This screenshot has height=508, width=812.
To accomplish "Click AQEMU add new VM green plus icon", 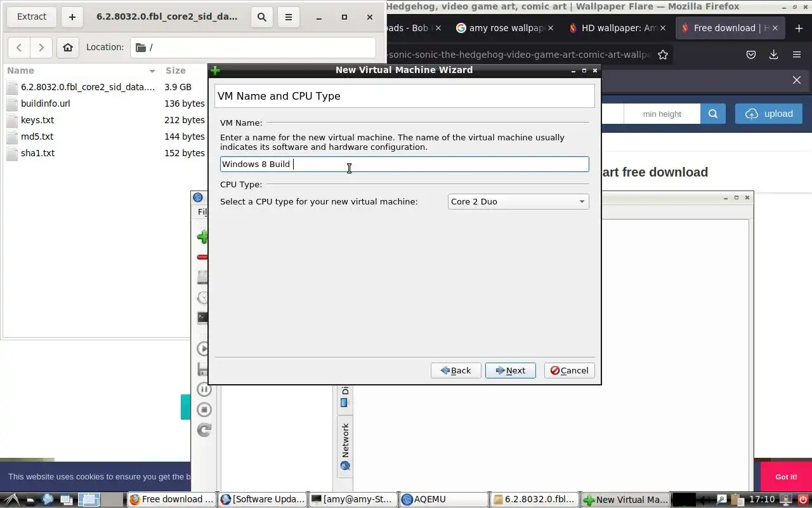I will [202, 237].
